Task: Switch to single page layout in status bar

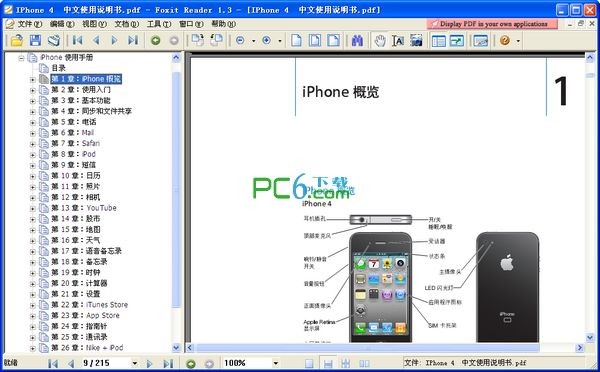Action: pyautogui.click(x=309, y=363)
